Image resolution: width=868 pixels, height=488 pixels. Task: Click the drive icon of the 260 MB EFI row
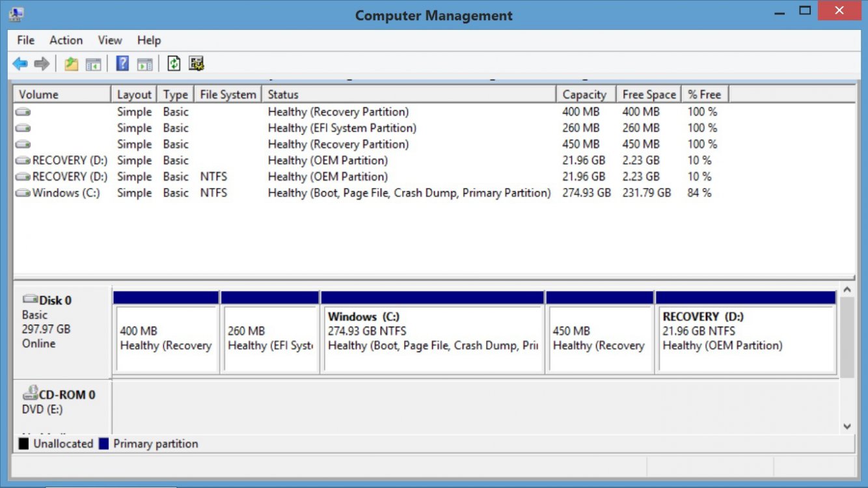coord(23,128)
